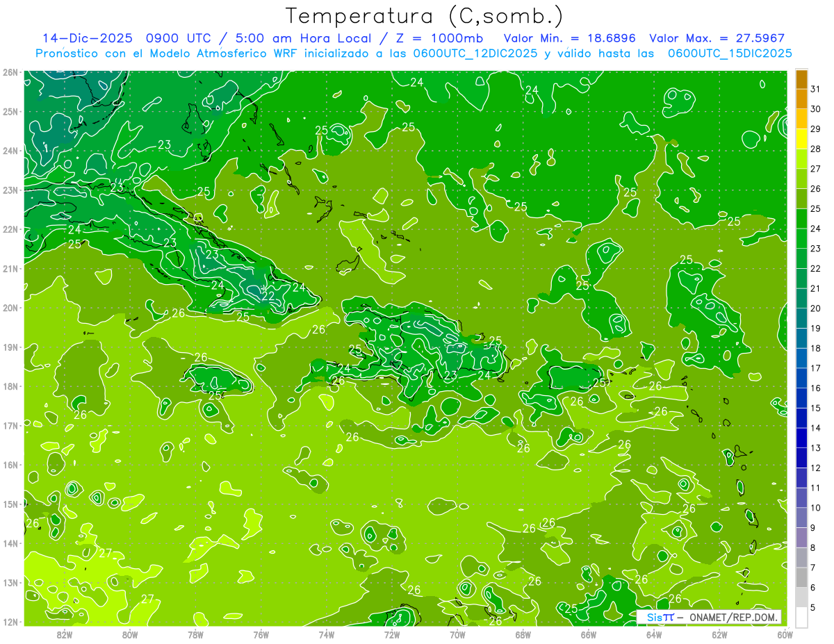Screen dimensions: 834x644
Task: Click the "66W" longitude axis label
Action: [588, 634]
